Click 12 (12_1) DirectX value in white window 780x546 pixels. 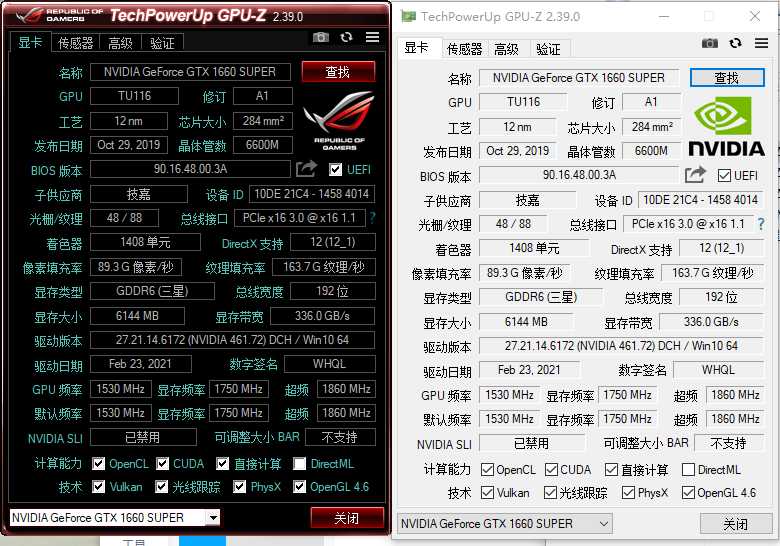click(721, 248)
